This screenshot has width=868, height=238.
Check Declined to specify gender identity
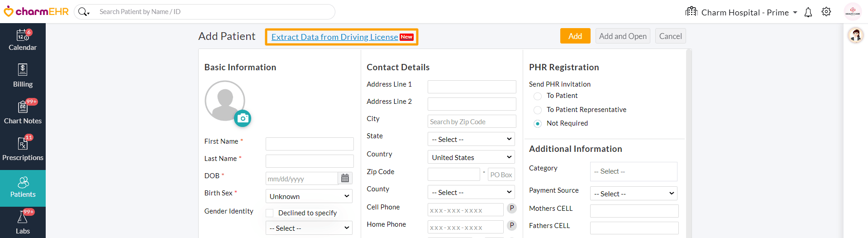click(x=270, y=213)
